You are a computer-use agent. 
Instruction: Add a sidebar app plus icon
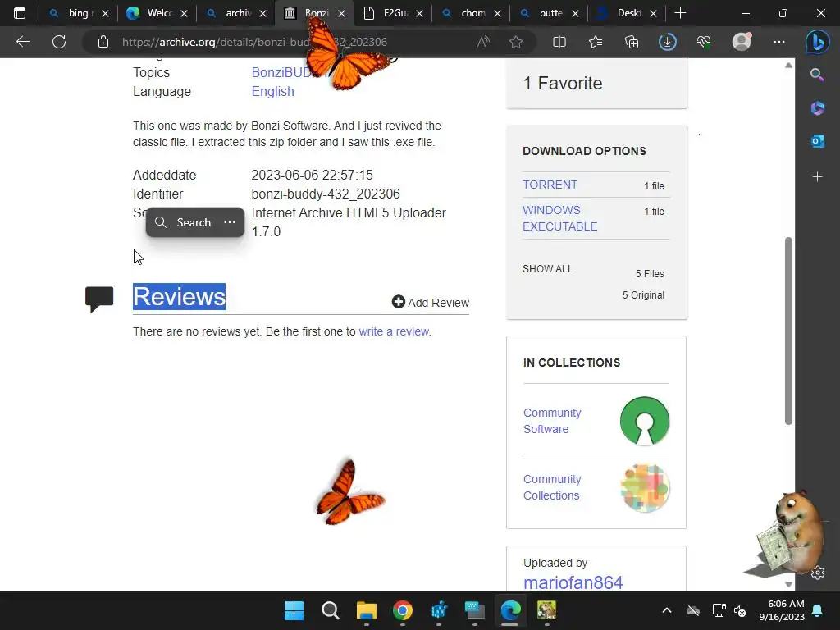pos(817,177)
